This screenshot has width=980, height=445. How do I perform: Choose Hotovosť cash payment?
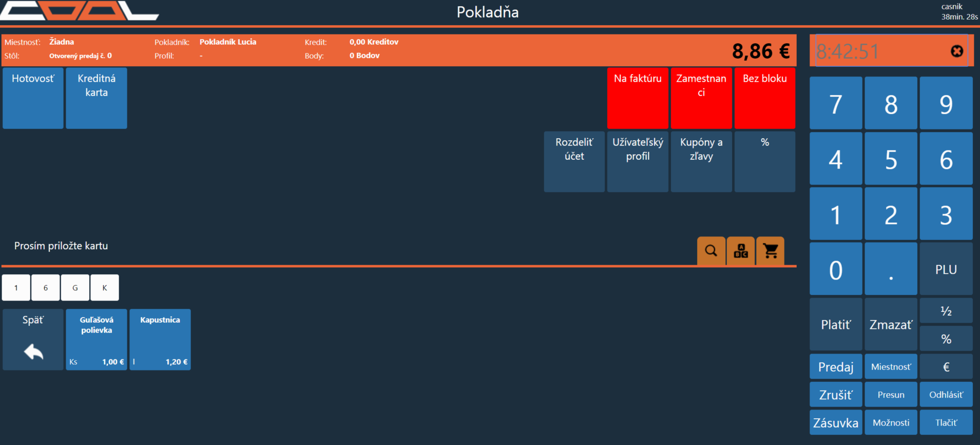coord(33,98)
